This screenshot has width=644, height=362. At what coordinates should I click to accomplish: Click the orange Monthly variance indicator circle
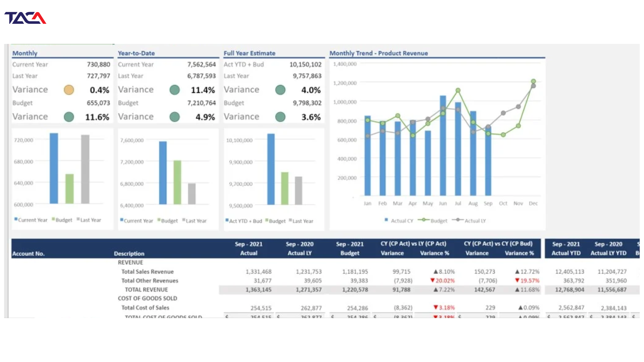click(x=69, y=90)
